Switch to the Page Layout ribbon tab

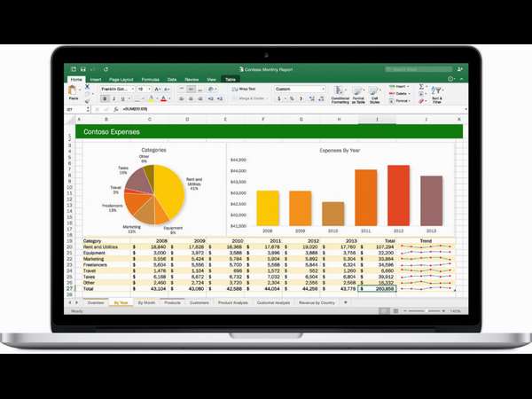coord(121,79)
